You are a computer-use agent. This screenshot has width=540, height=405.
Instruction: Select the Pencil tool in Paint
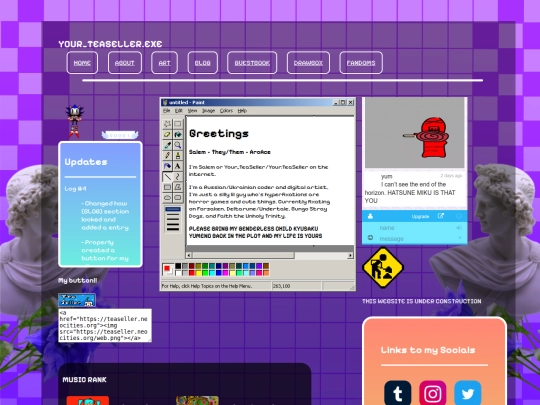pos(167,156)
